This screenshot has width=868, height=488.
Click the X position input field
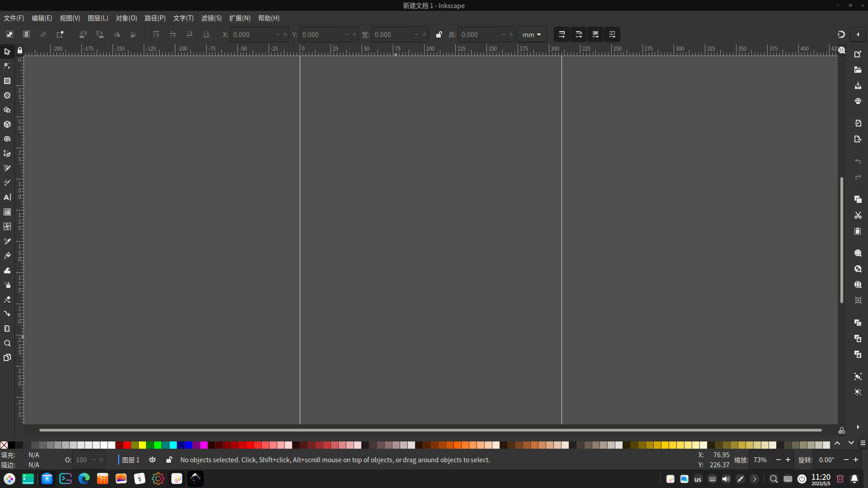pyautogui.click(x=251, y=35)
